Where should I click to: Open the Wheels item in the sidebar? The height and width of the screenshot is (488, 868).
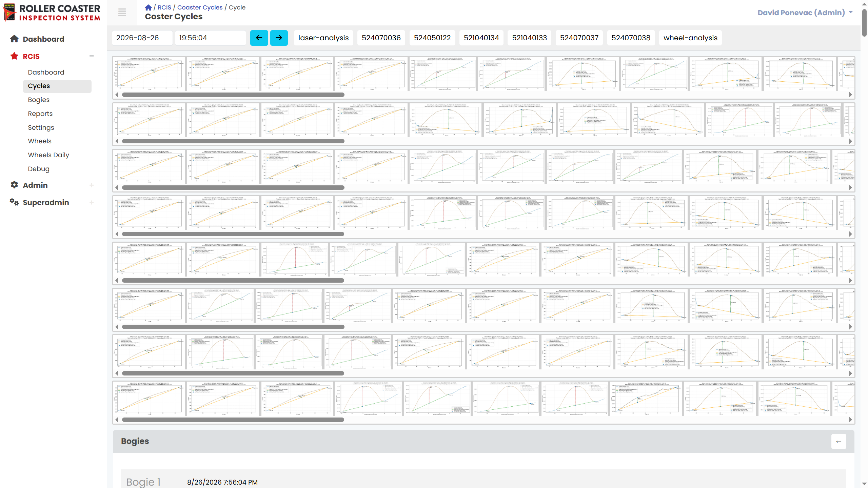click(40, 141)
